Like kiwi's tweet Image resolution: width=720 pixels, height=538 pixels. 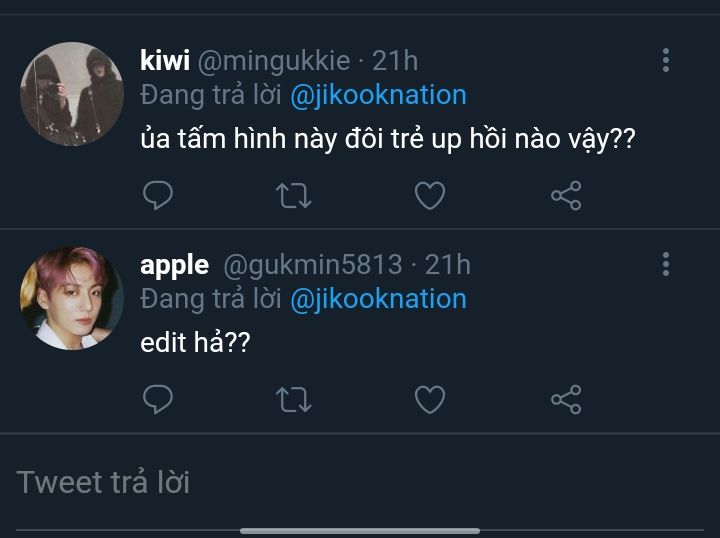(429, 196)
